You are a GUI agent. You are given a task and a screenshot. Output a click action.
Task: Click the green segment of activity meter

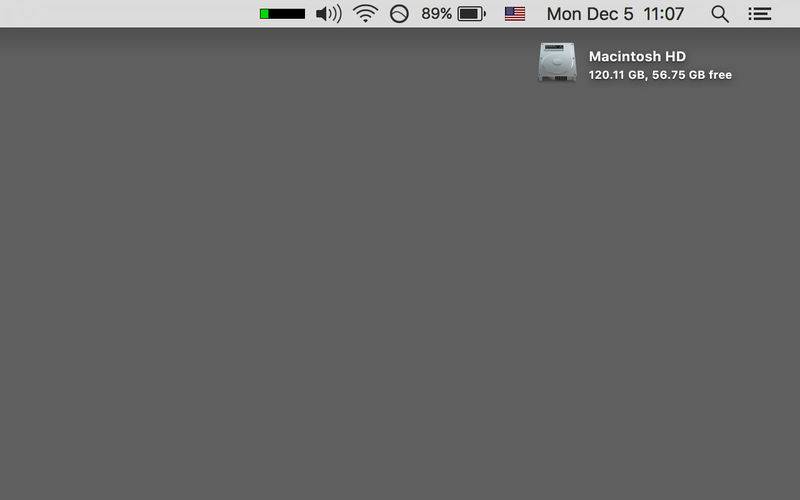pyautogui.click(x=264, y=14)
